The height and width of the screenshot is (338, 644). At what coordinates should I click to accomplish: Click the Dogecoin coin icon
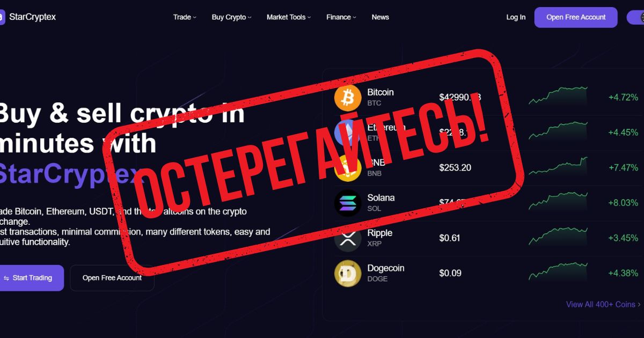pyautogui.click(x=348, y=274)
